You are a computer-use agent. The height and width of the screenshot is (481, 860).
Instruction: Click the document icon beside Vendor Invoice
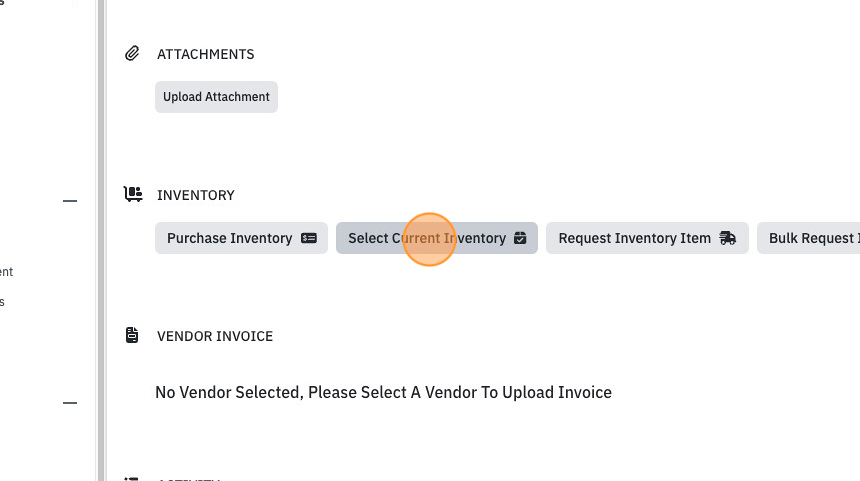click(x=132, y=335)
